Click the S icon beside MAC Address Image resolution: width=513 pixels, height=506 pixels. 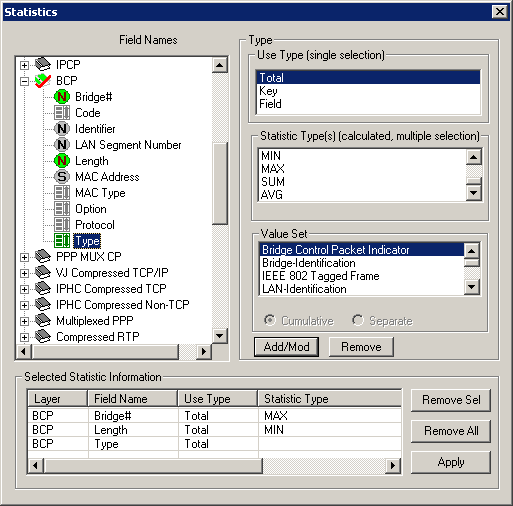(62, 177)
